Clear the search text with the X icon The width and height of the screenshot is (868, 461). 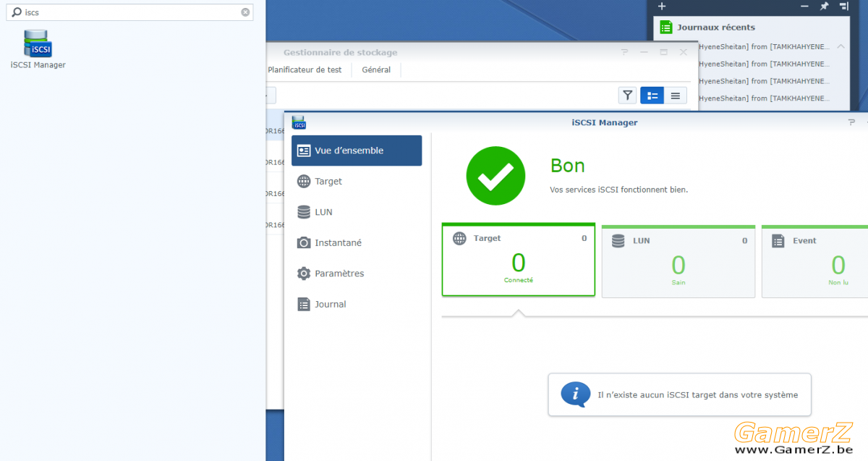tap(246, 12)
